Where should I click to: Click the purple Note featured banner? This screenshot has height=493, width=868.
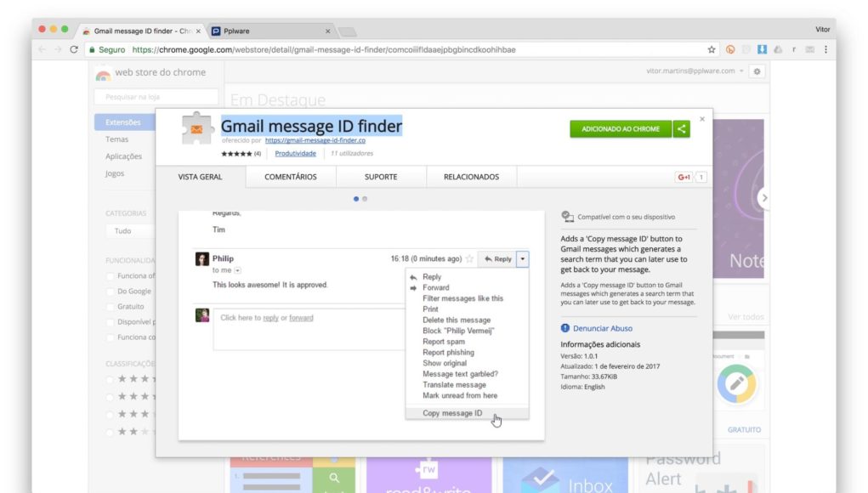(739, 199)
